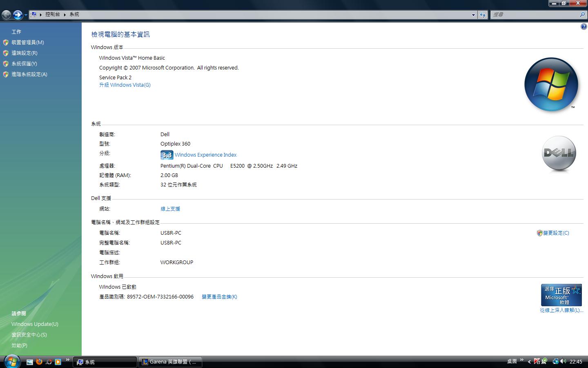588x368 pixels.
Task: Click the magnifier search icon
Action: click(582, 15)
